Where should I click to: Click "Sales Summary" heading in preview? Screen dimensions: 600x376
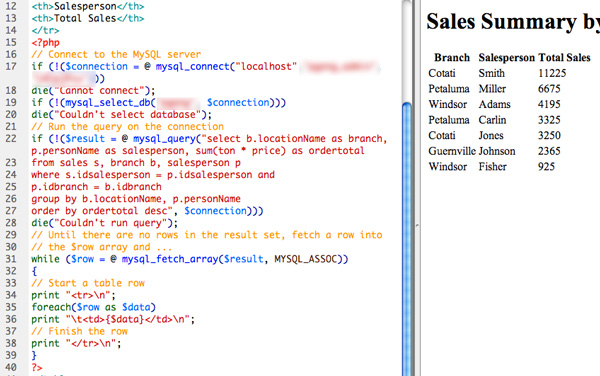pos(501,21)
